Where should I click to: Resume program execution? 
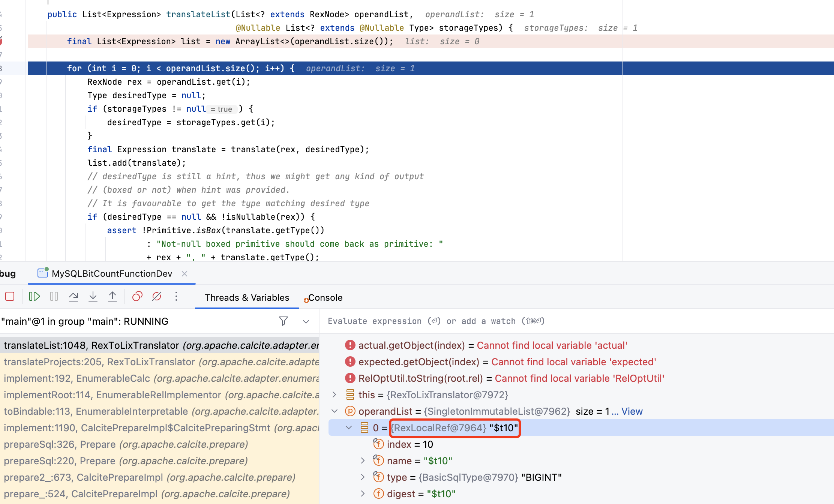point(34,297)
